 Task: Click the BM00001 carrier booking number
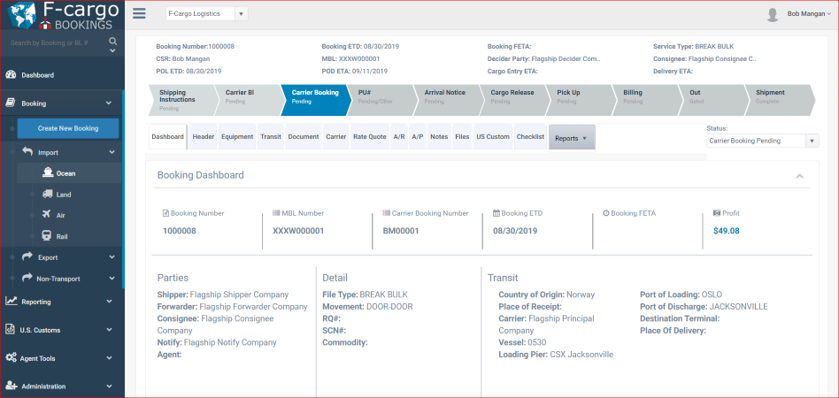click(x=401, y=231)
